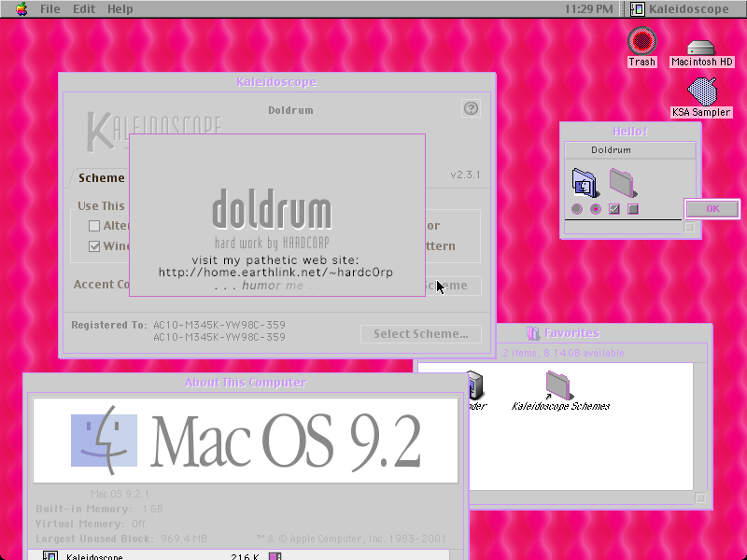The width and height of the screenshot is (747, 560).
Task: Click the earthlink hardc0rp web address
Action: [275, 273]
